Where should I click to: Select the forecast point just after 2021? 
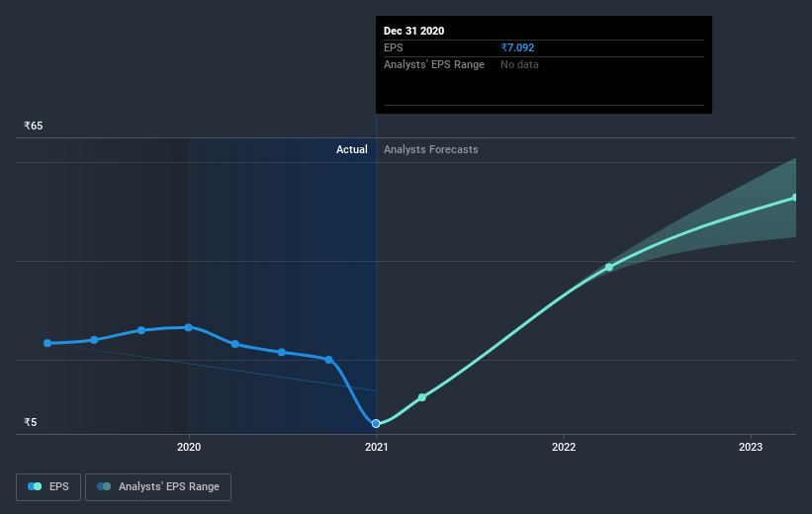[x=422, y=397]
